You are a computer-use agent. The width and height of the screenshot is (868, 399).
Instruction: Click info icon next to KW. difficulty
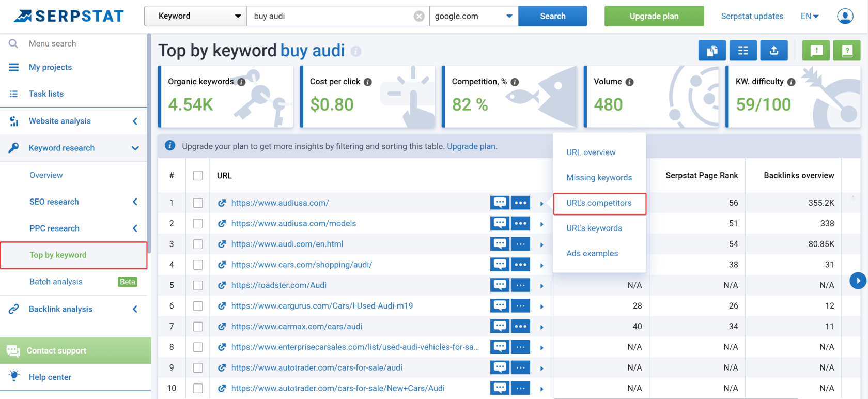(x=791, y=82)
